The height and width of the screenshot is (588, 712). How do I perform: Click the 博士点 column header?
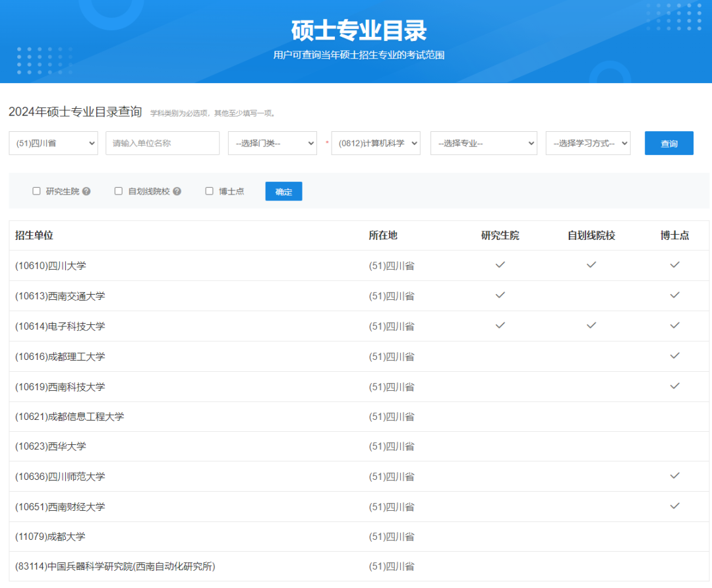pos(675,235)
